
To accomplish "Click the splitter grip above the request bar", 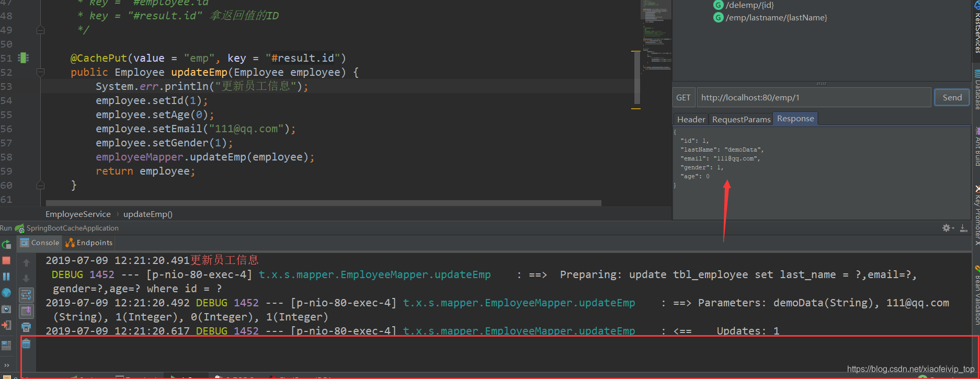I will (821, 83).
